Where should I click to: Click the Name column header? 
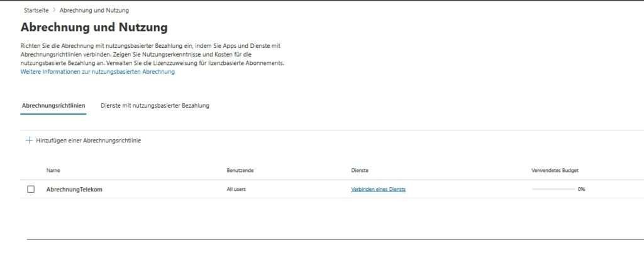coord(53,170)
